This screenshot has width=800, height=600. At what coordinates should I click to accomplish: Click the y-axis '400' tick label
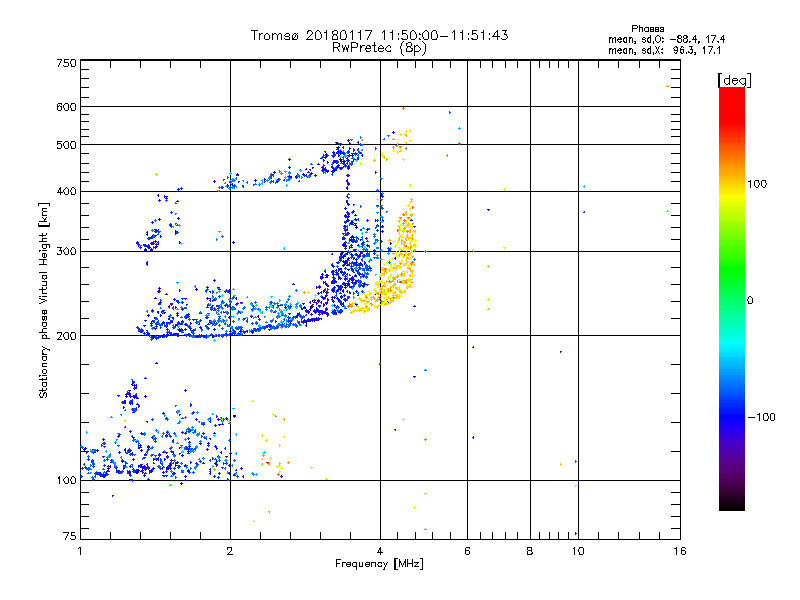point(66,191)
